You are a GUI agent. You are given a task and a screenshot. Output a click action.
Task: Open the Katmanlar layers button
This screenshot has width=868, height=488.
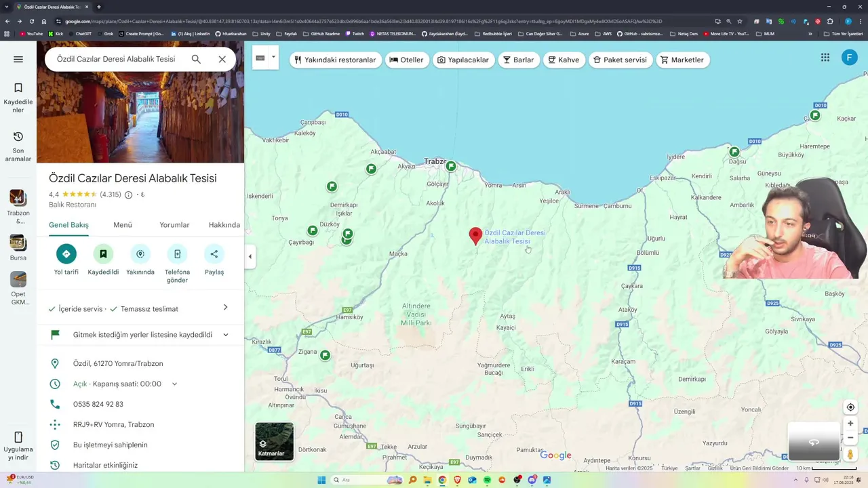click(x=275, y=441)
